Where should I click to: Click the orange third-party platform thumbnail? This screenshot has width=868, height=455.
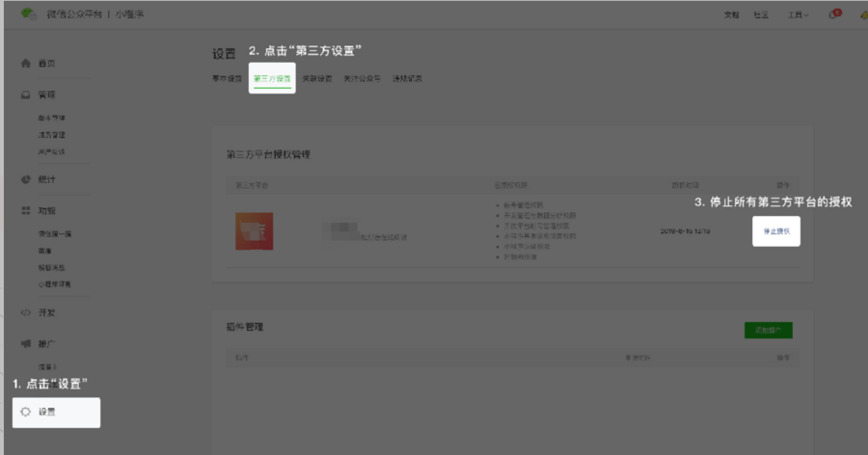255,231
